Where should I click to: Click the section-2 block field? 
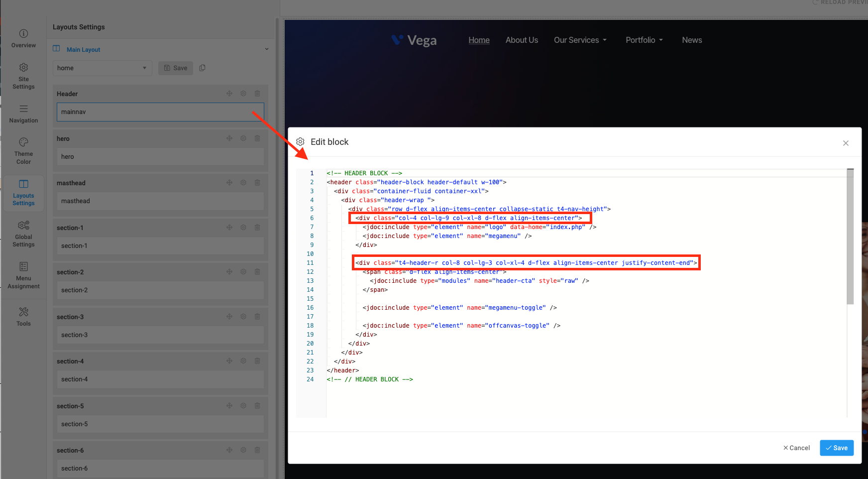click(160, 290)
